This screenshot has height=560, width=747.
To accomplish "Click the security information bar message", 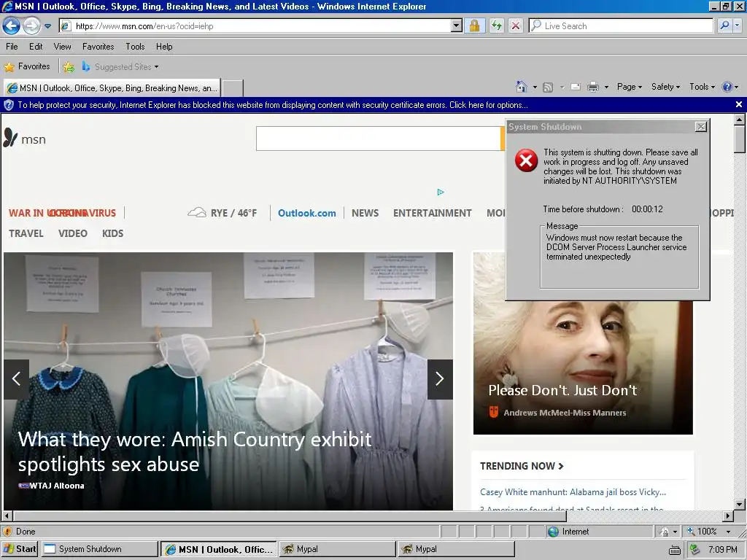I will [x=273, y=105].
